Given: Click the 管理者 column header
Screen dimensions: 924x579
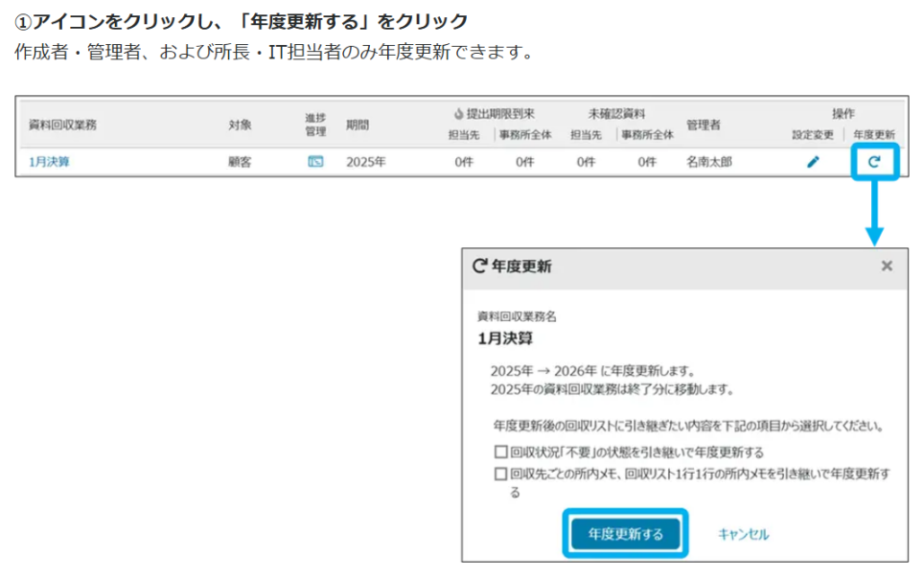Looking at the screenshot, I should (703, 125).
